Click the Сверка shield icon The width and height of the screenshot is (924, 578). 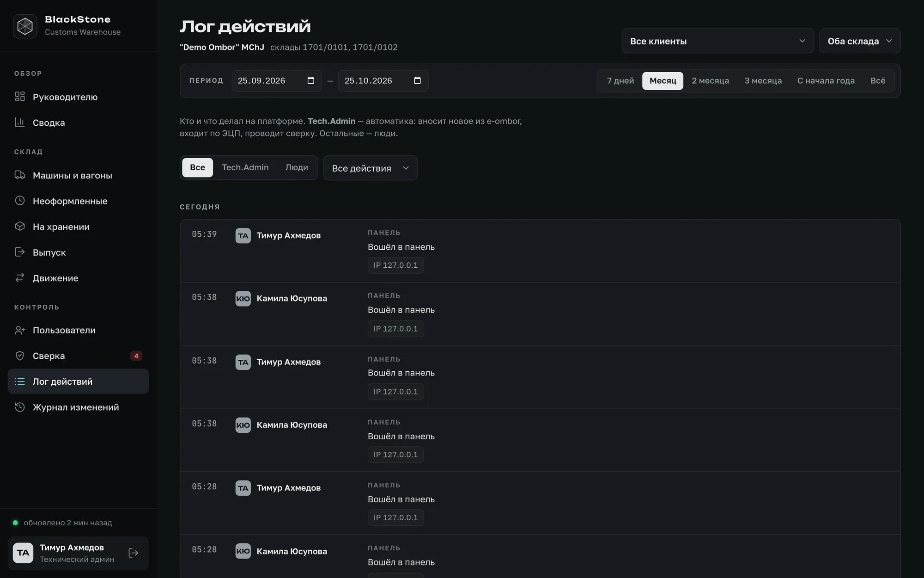pos(19,356)
